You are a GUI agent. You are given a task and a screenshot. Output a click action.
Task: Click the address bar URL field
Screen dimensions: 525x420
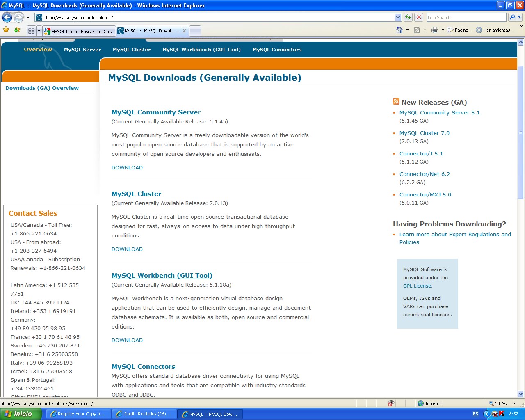pos(214,17)
